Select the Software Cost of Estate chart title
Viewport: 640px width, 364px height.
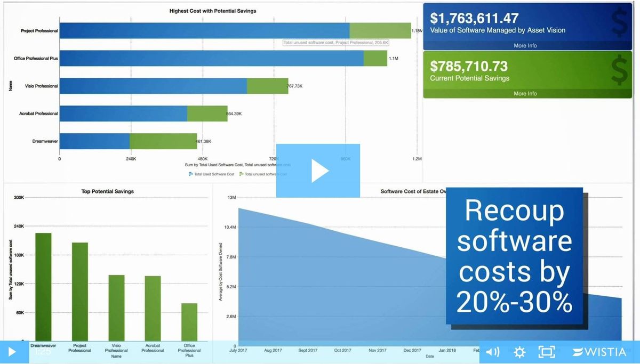click(413, 191)
